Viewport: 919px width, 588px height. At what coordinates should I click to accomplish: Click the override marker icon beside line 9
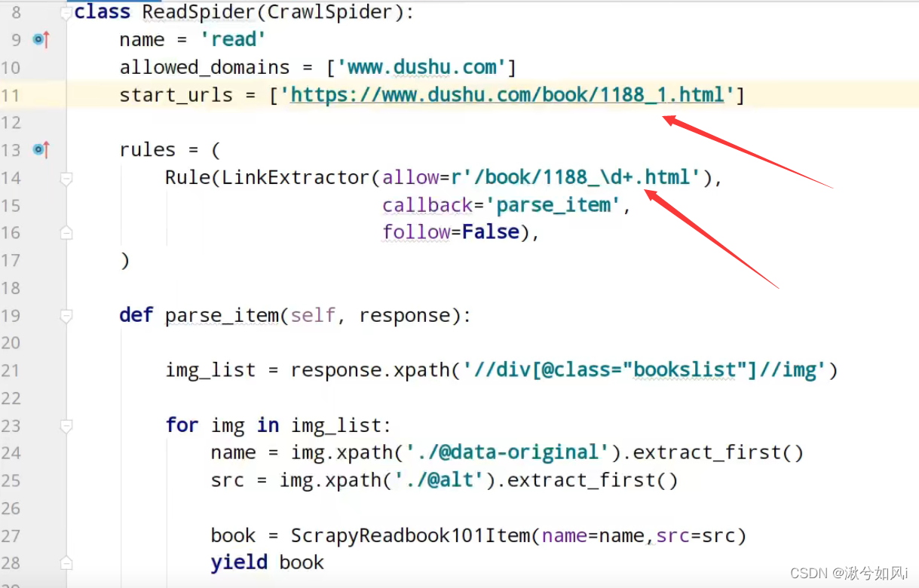tap(41, 40)
